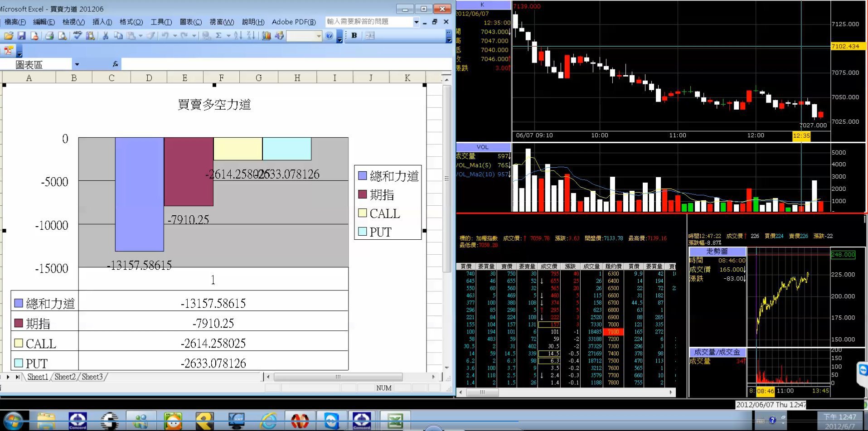Open the Zoom percentage combo box

pos(305,35)
